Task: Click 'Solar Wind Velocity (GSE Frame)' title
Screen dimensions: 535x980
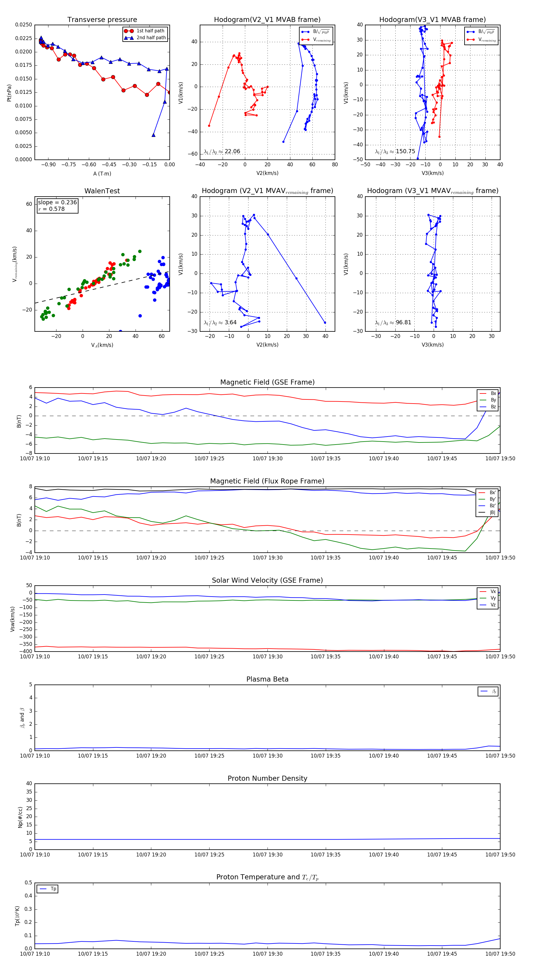Action: click(x=267, y=580)
